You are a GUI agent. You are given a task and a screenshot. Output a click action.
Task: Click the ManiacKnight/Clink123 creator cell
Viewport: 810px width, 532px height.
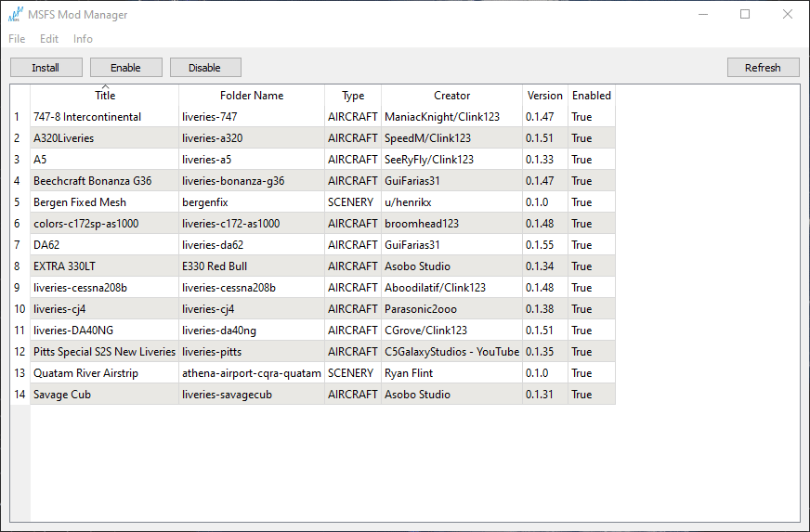(452, 117)
